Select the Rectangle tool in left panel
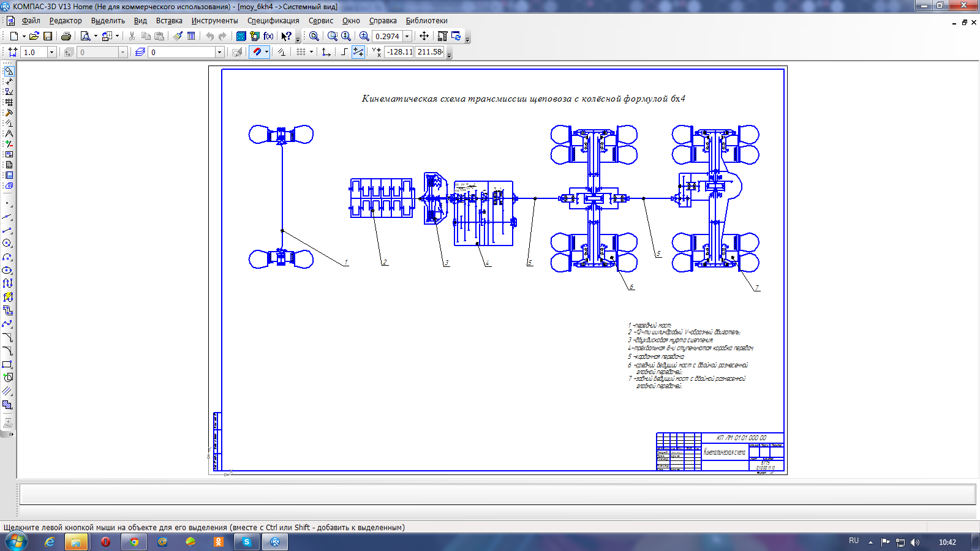The width and height of the screenshot is (980, 551). [x=7, y=364]
